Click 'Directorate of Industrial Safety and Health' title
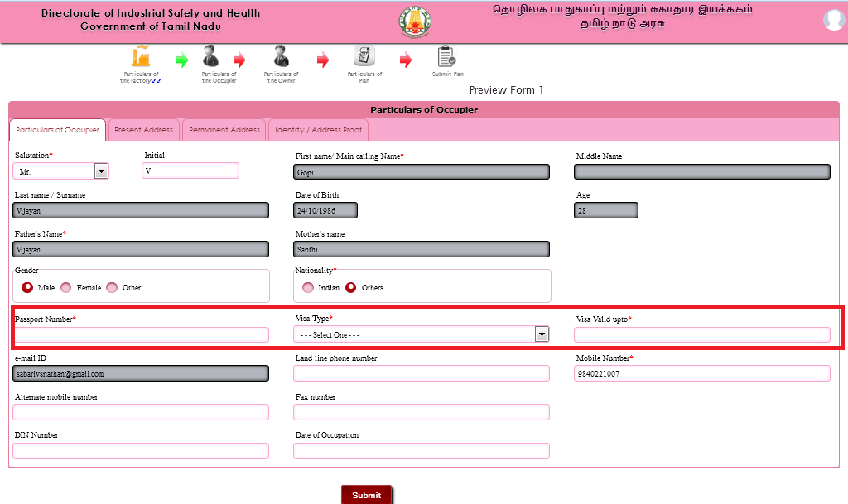Screen dimensions: 848x504 click(x=151, y=13)
